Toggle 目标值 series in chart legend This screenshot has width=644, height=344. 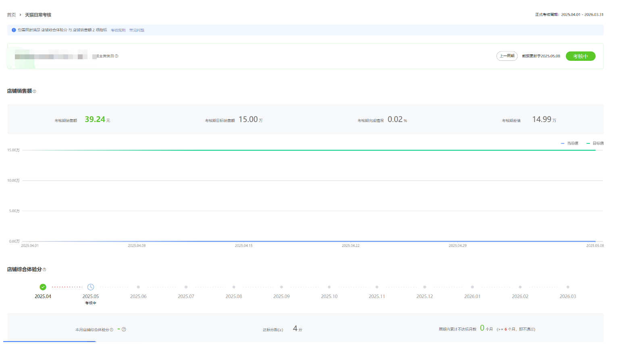tap(595, 143)
